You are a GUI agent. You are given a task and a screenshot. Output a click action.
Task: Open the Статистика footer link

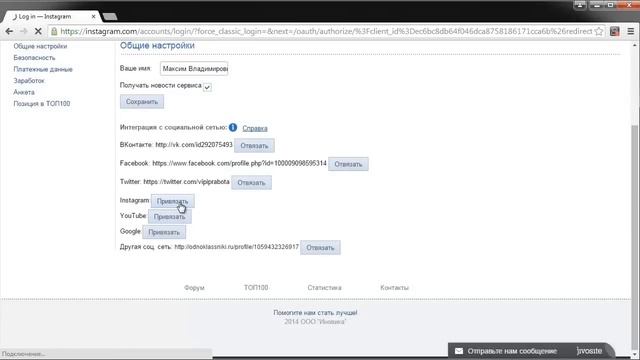pos(324,287)
